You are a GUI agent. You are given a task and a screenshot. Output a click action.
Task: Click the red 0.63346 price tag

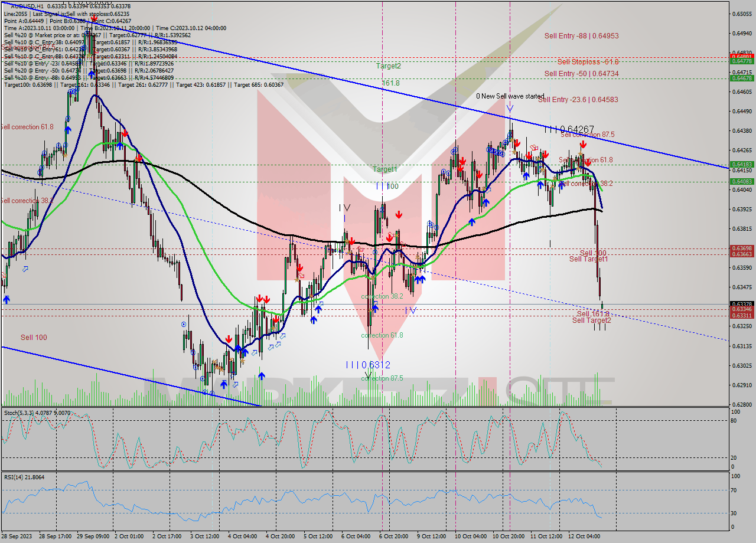click(741, 309)
